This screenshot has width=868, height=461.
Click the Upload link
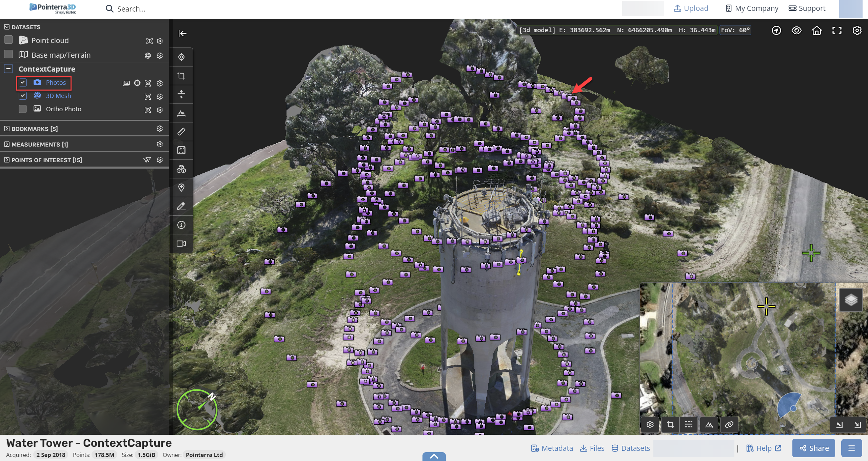pyautogui.click(x=691, y=8)
